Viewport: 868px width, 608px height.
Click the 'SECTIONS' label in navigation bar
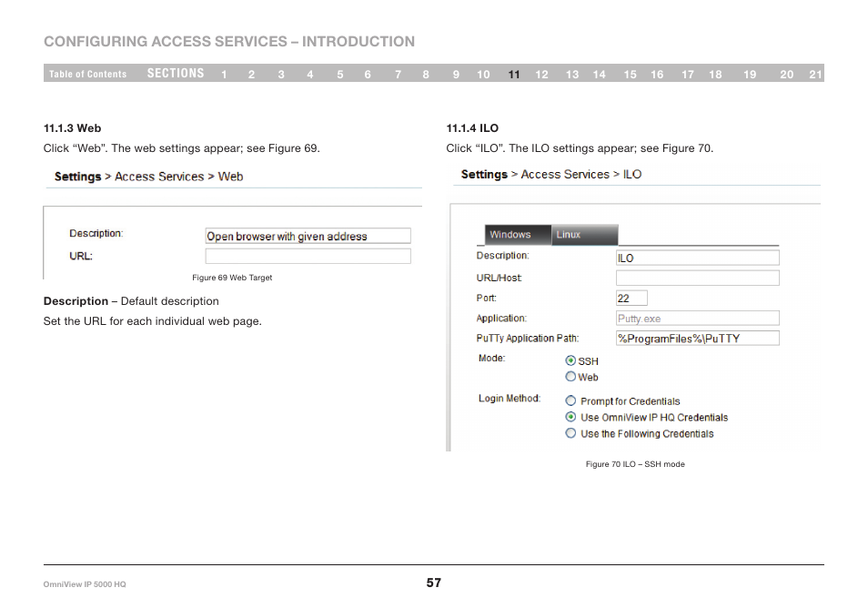click(176, 73)
